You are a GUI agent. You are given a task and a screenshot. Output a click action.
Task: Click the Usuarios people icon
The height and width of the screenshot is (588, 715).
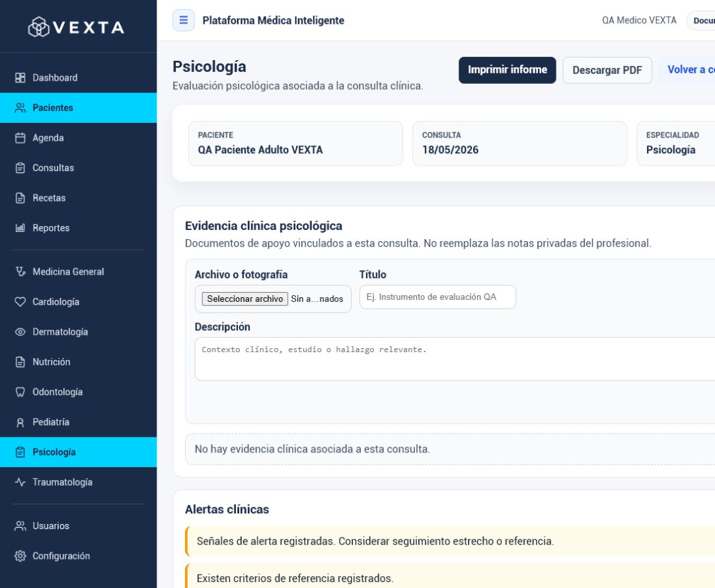click(20, 526)
